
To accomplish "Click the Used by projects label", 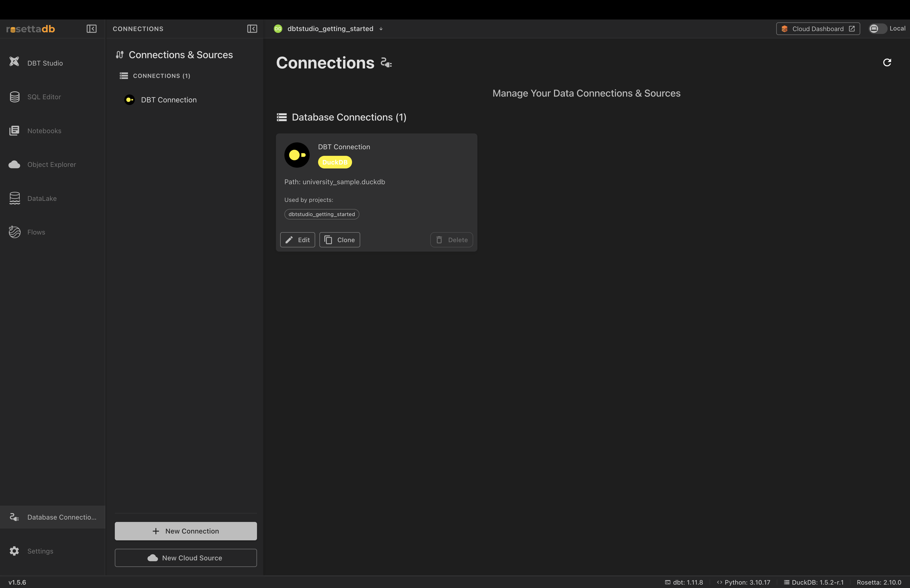I will [309, 200].
